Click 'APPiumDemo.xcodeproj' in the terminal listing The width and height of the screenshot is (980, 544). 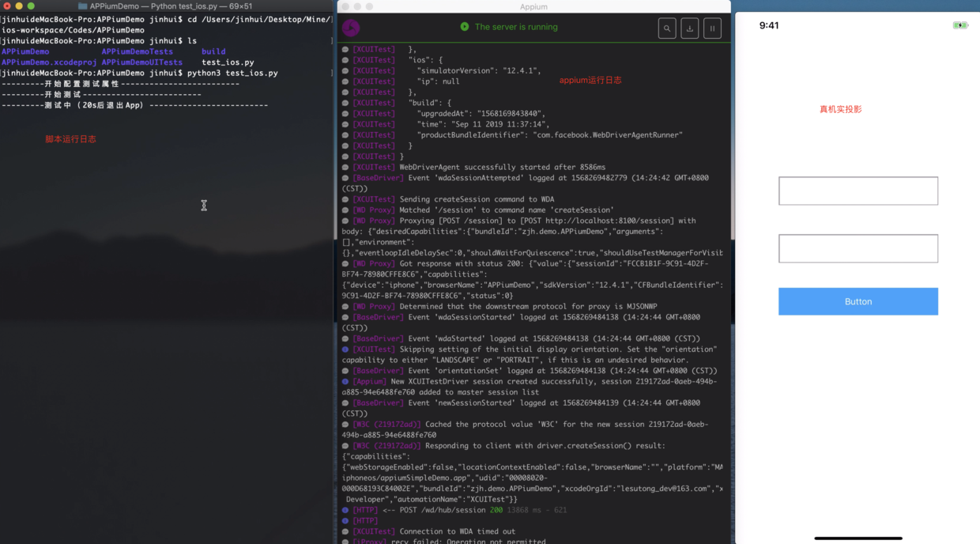tap(49, 62)
